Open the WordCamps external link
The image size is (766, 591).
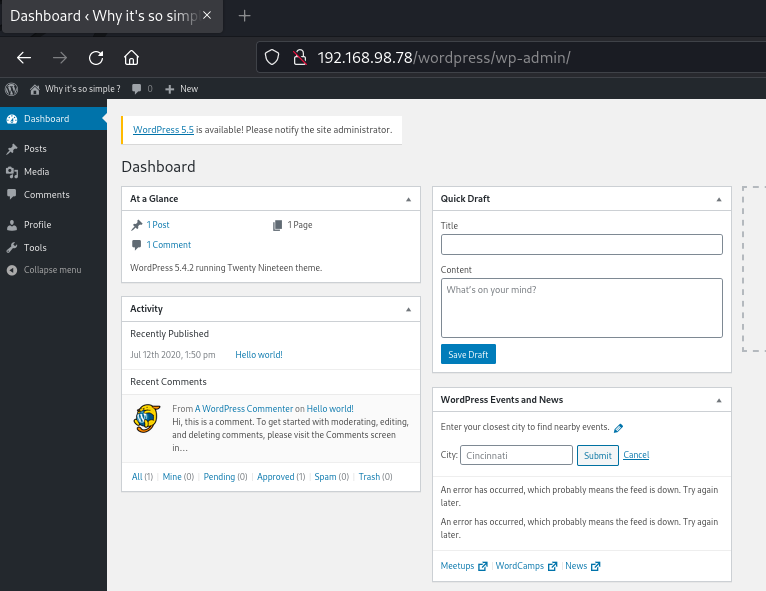(x=526, y=566)
